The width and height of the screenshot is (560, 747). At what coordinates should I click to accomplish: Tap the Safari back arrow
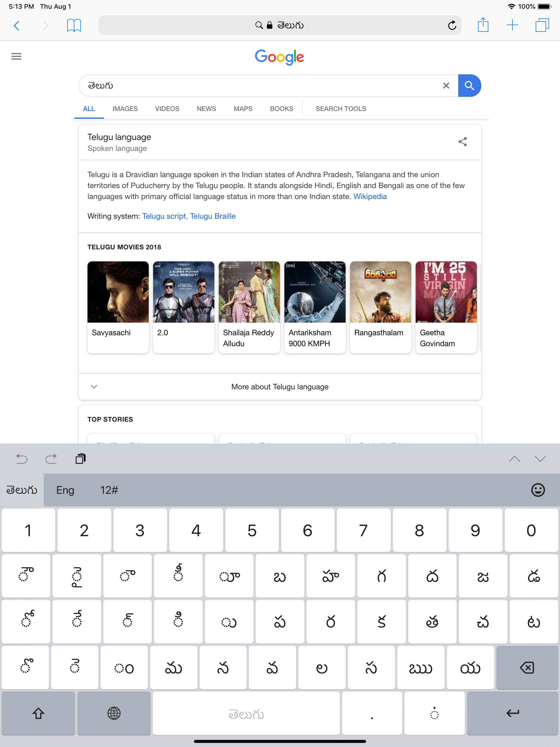(17, 25)
